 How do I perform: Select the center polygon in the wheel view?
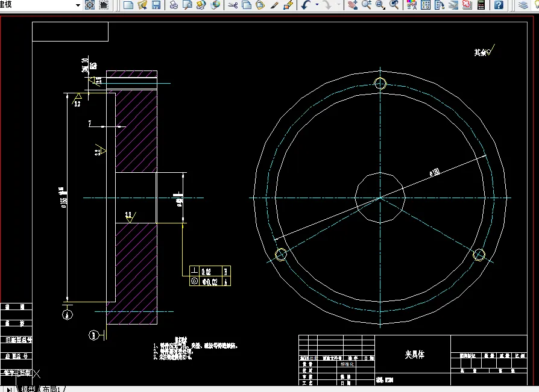coord(380,198)
